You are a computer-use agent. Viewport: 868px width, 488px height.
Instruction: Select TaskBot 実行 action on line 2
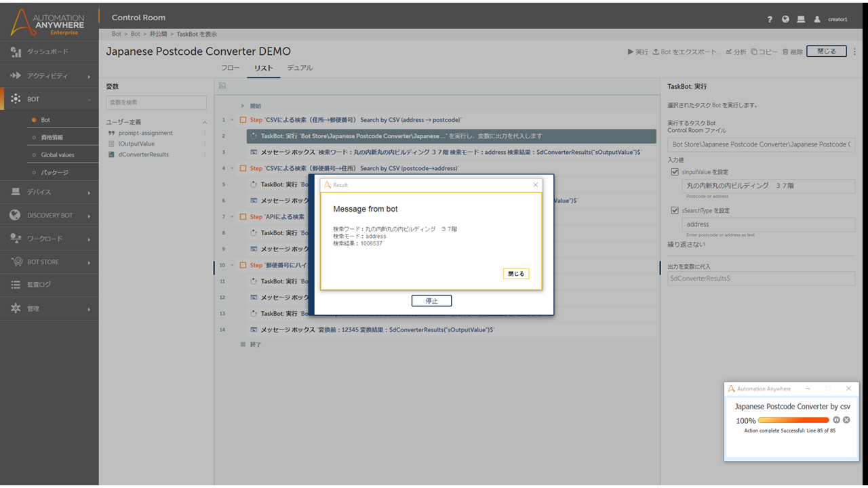[451, 136]
